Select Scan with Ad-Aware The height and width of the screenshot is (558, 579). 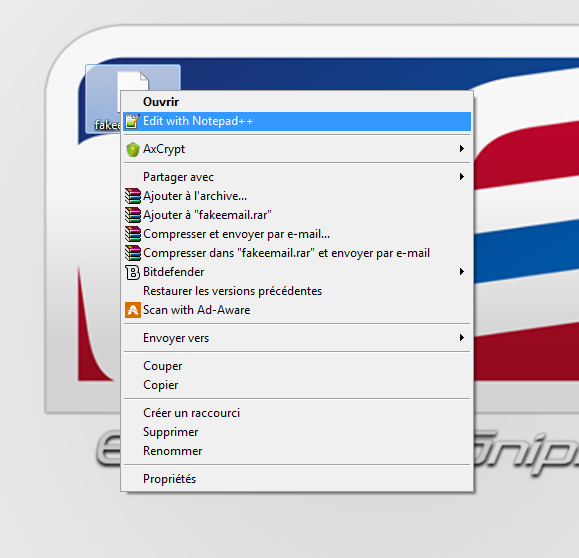[x=297, y=310]
